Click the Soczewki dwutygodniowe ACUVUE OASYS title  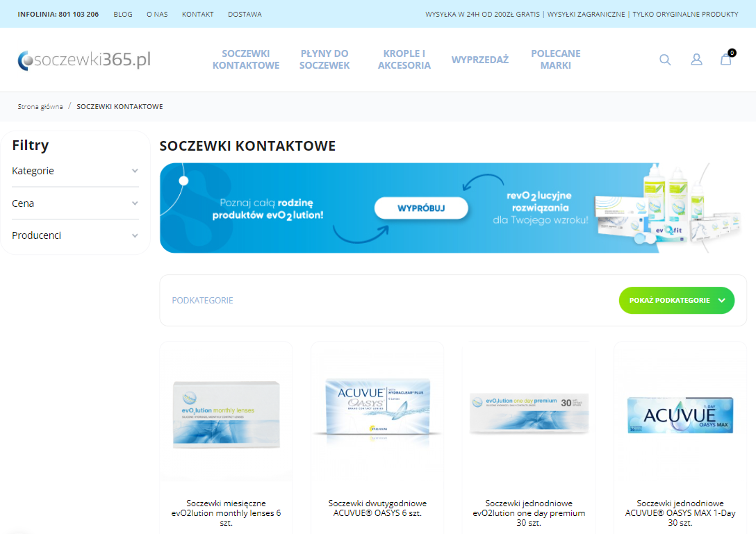coord(377,508)
